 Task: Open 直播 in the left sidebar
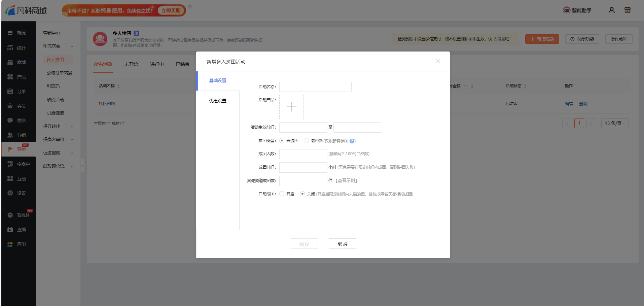[x=21, y=230]
